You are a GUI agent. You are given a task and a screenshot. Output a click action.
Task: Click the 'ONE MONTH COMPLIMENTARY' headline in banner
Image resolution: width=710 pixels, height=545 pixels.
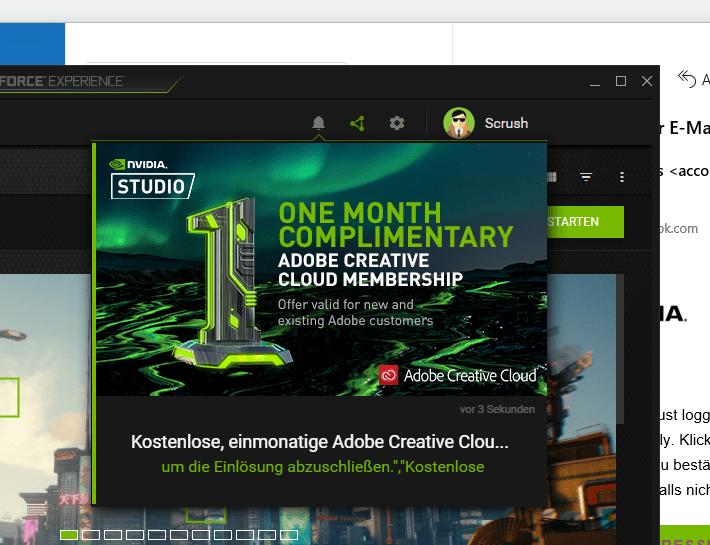(396, 225)
